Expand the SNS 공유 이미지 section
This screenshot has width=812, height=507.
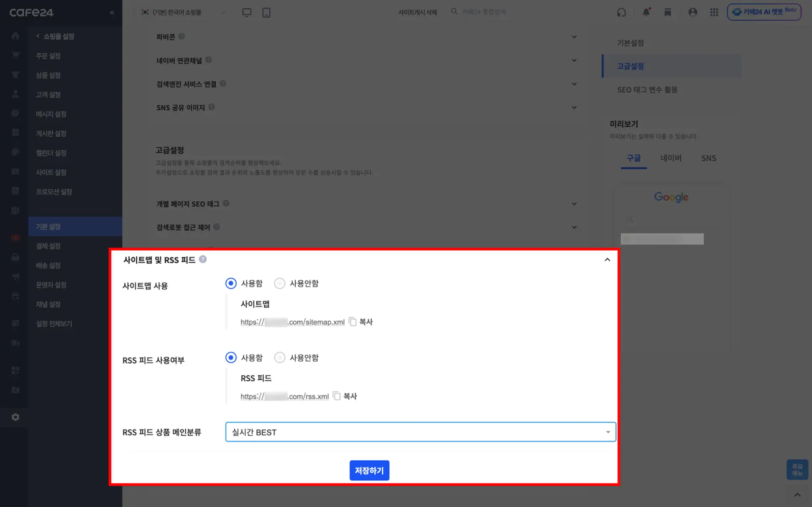[x=574, y=107]
